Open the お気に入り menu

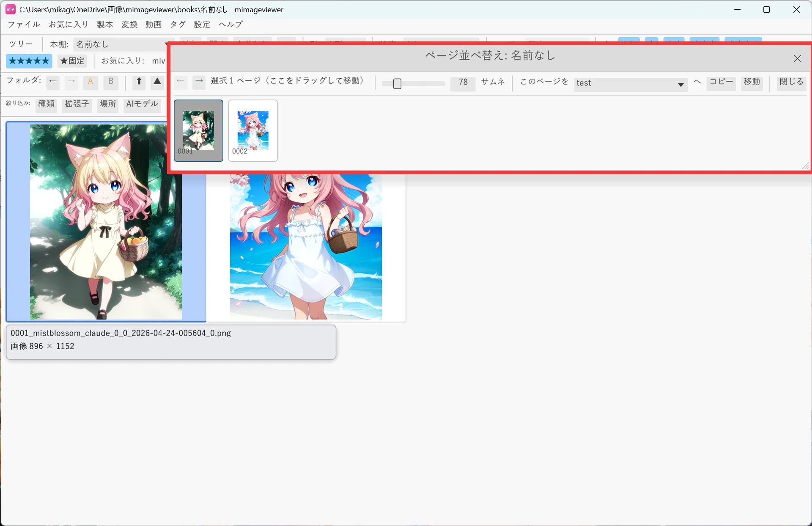68,25
